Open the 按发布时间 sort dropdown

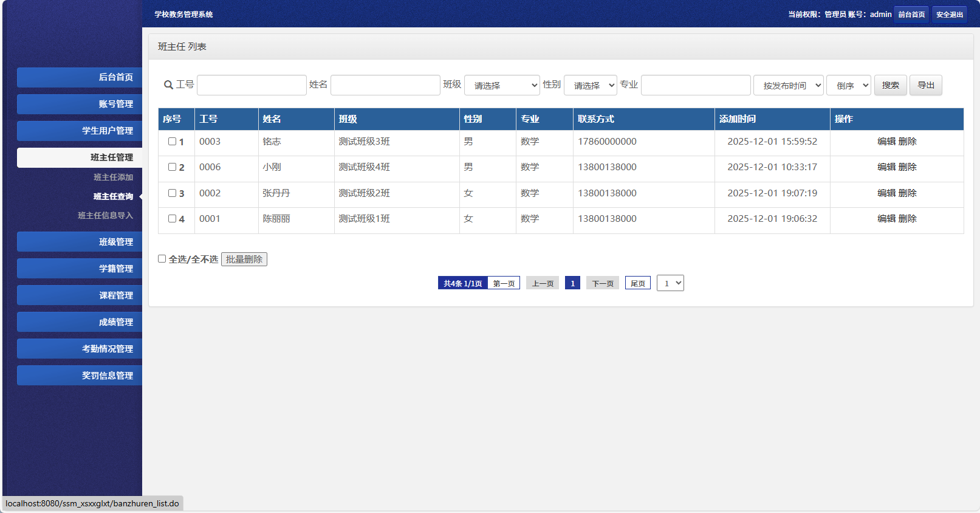tap(788, 85)
